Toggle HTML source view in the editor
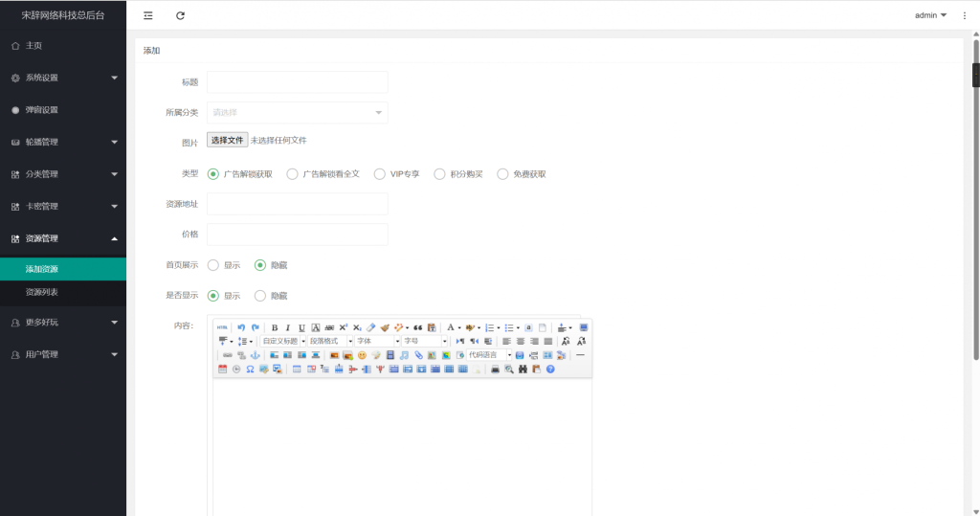Image resolution: width=980 pixels, height=516 pixels. [222, 327]
